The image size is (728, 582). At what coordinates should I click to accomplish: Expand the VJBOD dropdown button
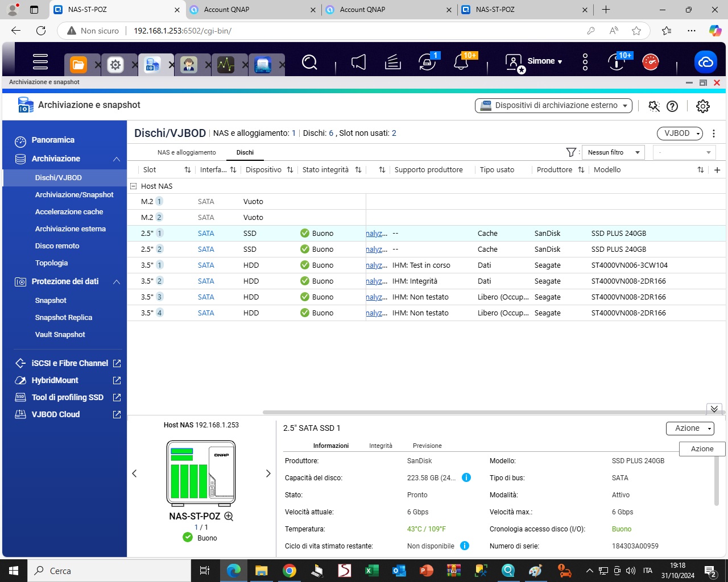680,134
